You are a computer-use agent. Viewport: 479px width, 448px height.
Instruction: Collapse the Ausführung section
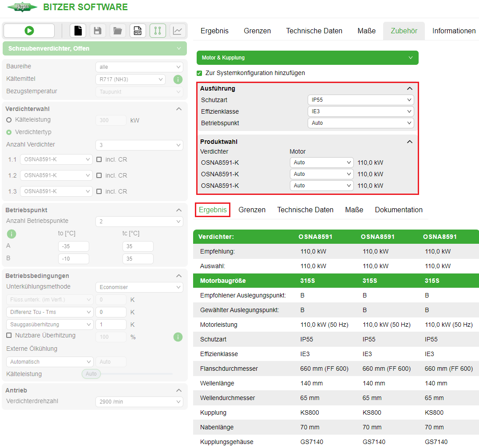pyautogui.click(x=409, y=88)
